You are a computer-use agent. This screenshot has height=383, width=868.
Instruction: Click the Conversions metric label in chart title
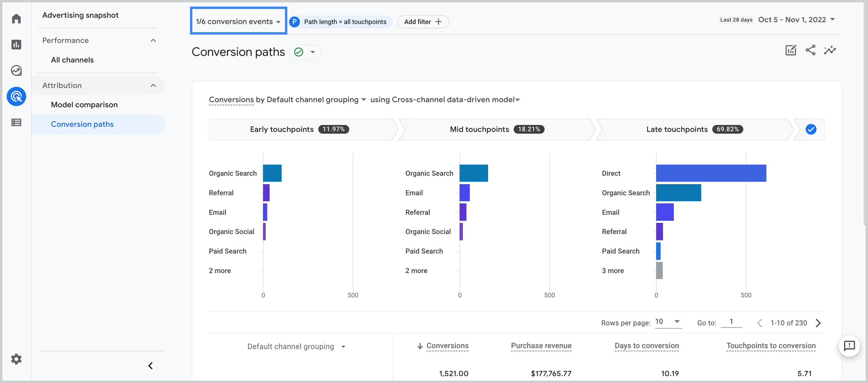(231, 100)
